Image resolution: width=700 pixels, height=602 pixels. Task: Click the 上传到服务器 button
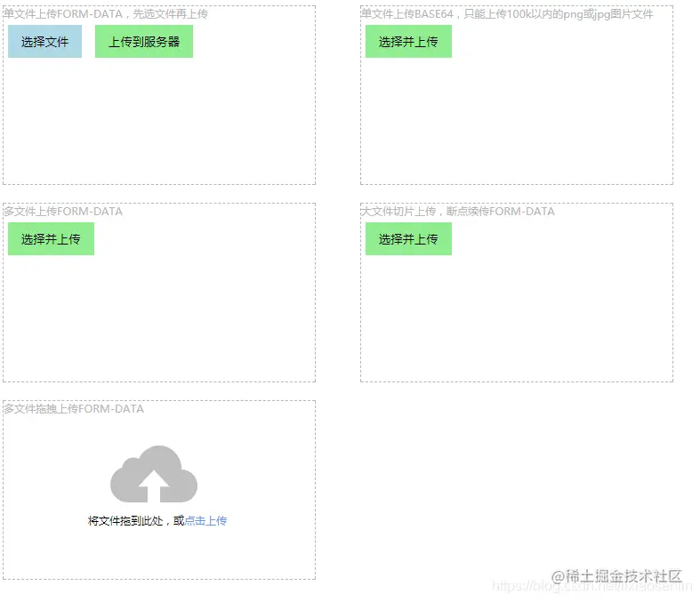point(144,42)
